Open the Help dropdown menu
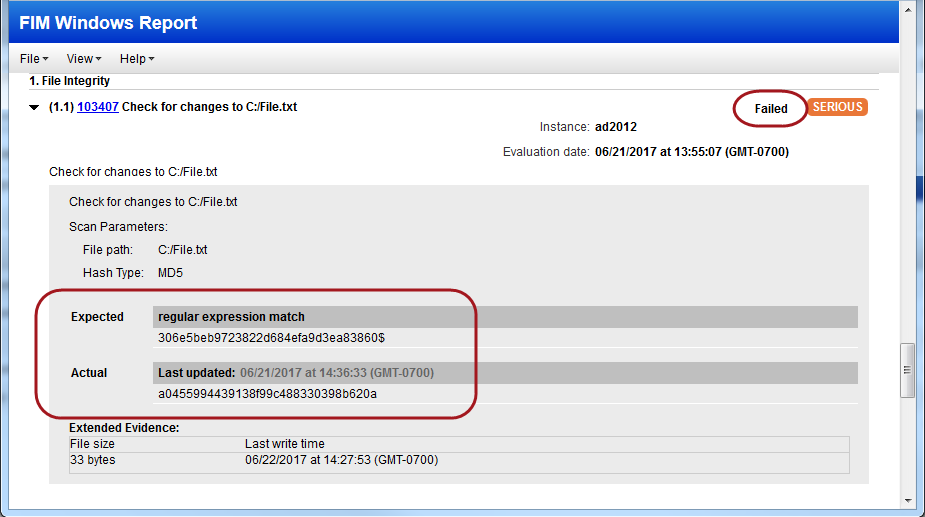925x517 pixels. (x=136, y=59)
